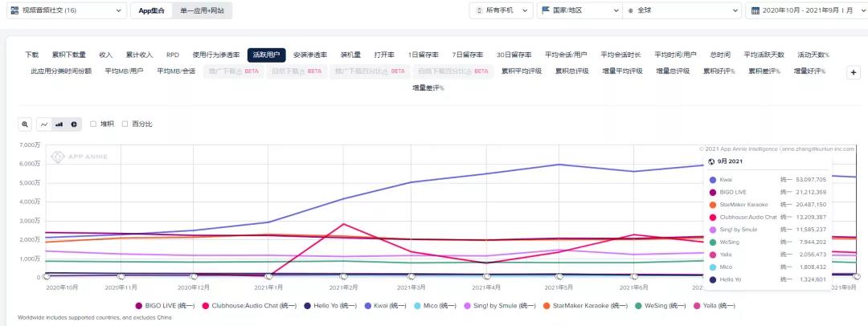Enable the 堆积 checkbox

pyautogui.click(x=93, y=124)
